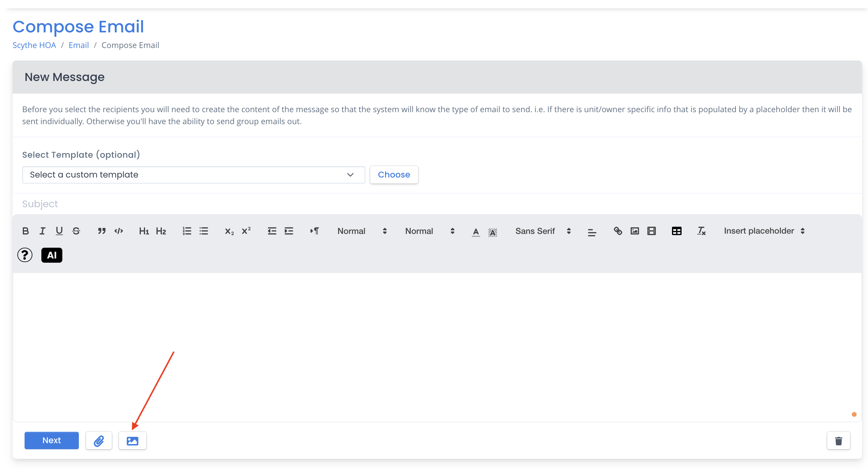Increase the text indent
The image size is (868, 469).
(289, 231)
